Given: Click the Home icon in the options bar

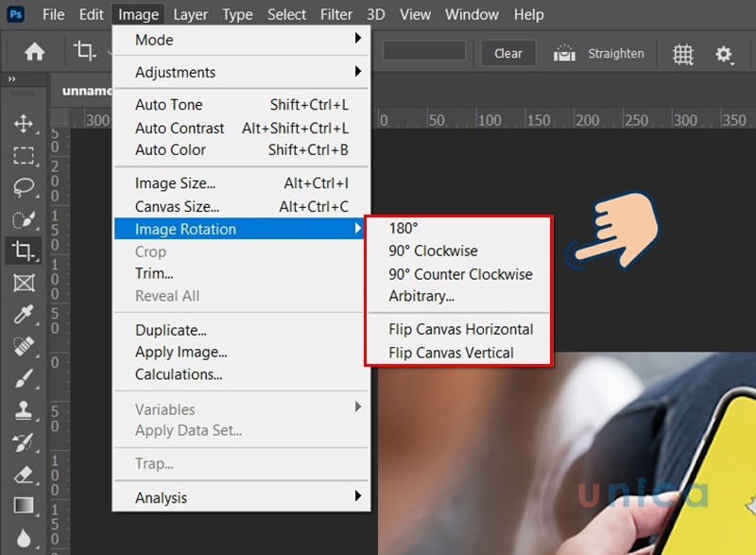Looking at the screenshot, I should 34,53.
